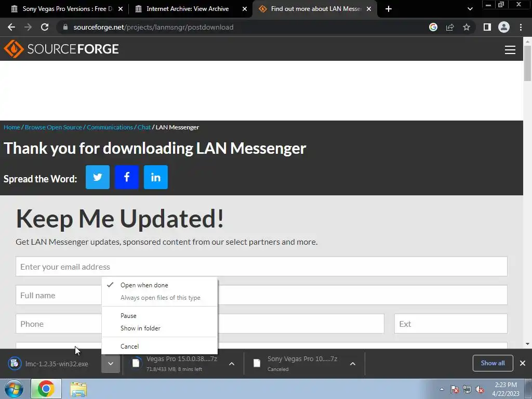The width and height of the screenshot is (532, 399).
Task: Click Show all downloads button
Action: click(x=493, y=363)
